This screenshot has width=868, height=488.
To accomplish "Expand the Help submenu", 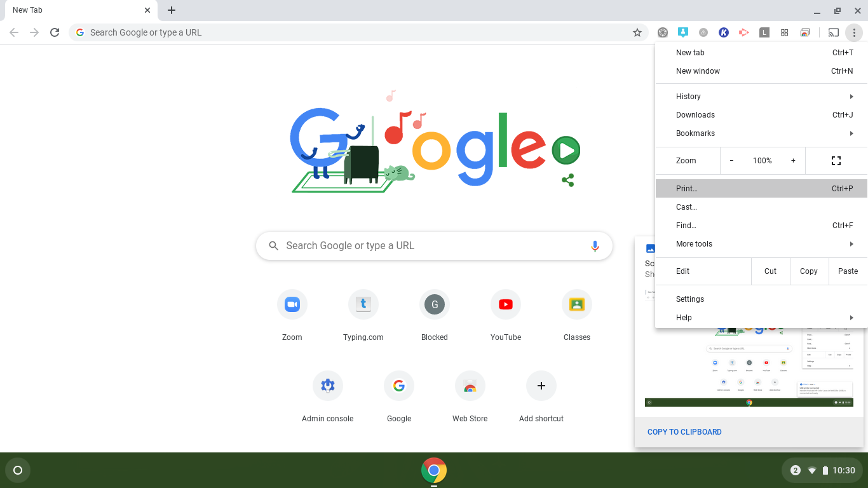I will 761,318.
